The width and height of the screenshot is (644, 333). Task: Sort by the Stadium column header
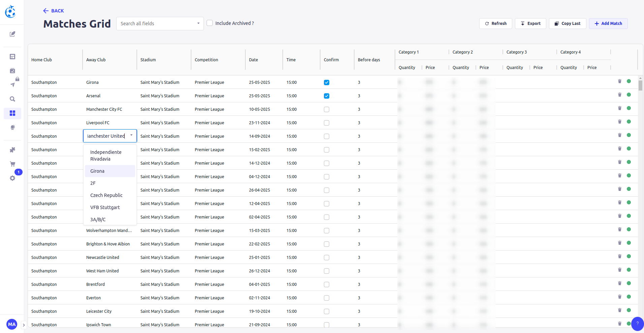[148, 60]
